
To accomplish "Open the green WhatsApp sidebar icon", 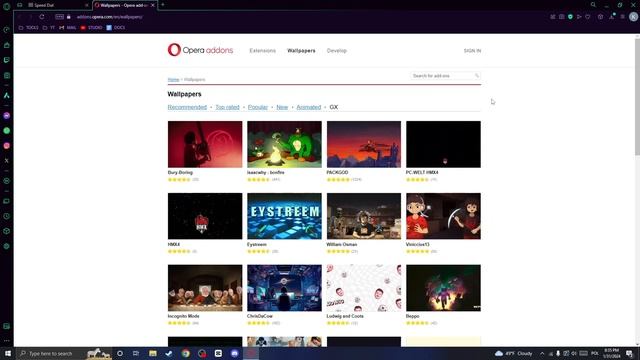I will click(7, 131).
